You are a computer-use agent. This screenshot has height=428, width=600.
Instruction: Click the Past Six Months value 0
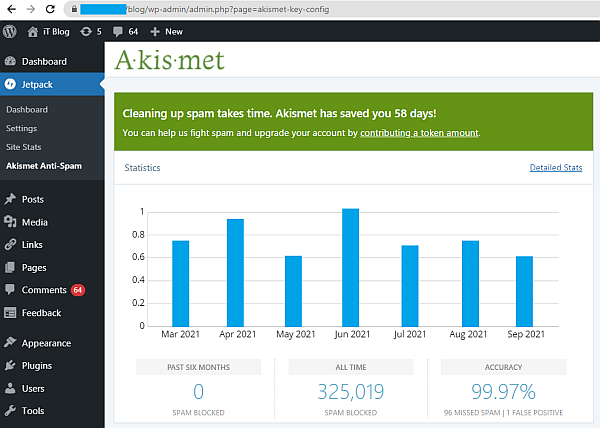(198, 392)
